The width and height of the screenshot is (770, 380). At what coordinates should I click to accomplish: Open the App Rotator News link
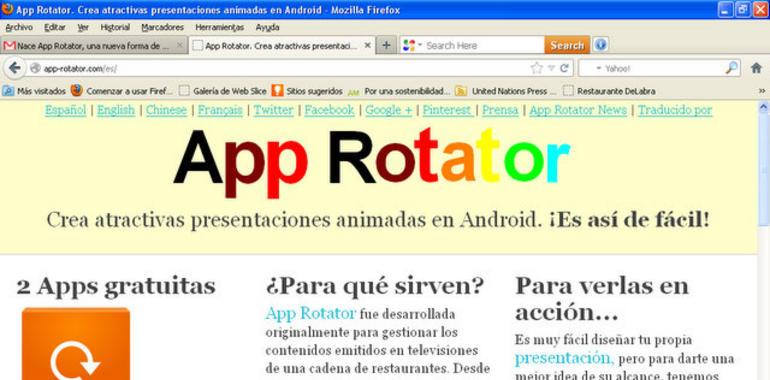[578, 110]
